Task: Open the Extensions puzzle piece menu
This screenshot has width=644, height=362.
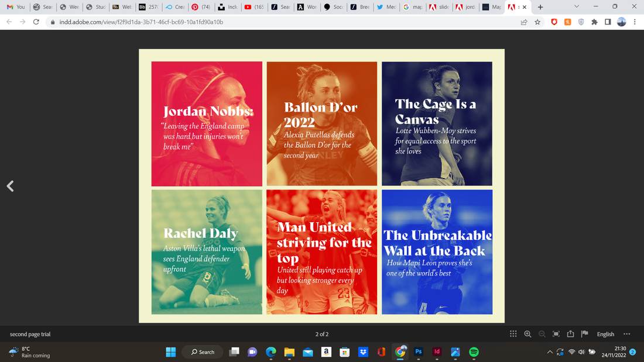Action: [x=594, y=22]
